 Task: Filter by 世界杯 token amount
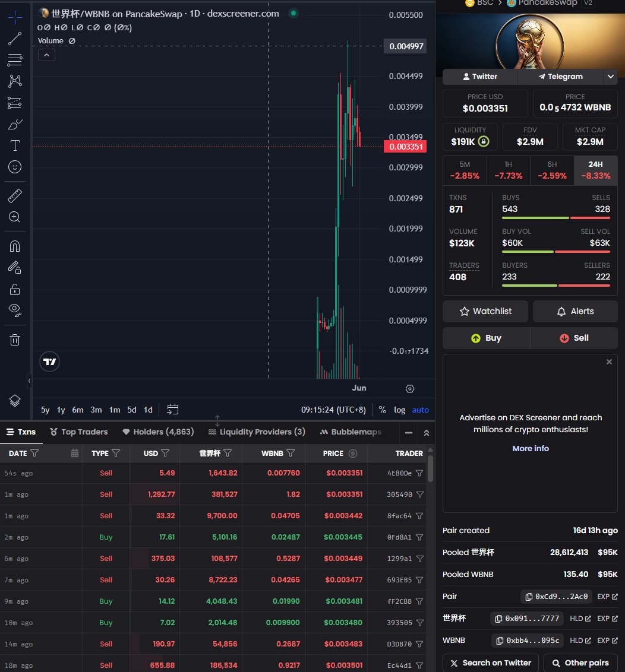click(x=228, y=453)
